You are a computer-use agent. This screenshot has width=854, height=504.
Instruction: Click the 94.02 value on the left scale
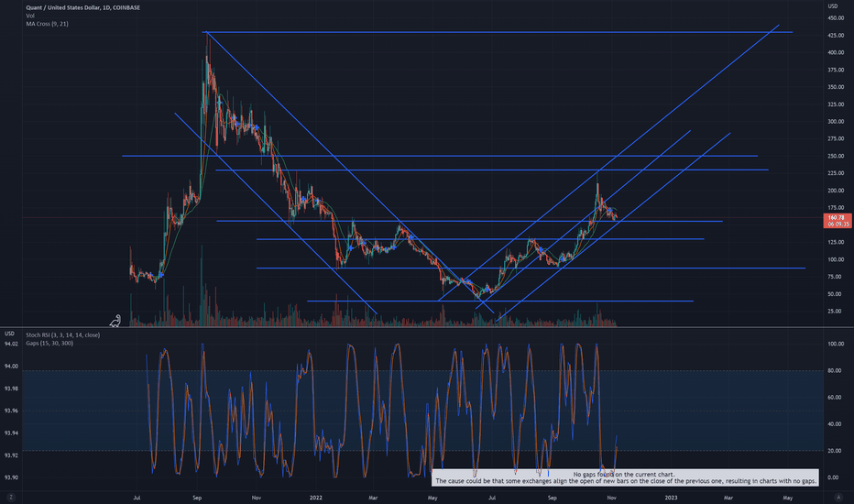(x=11, y=344)
